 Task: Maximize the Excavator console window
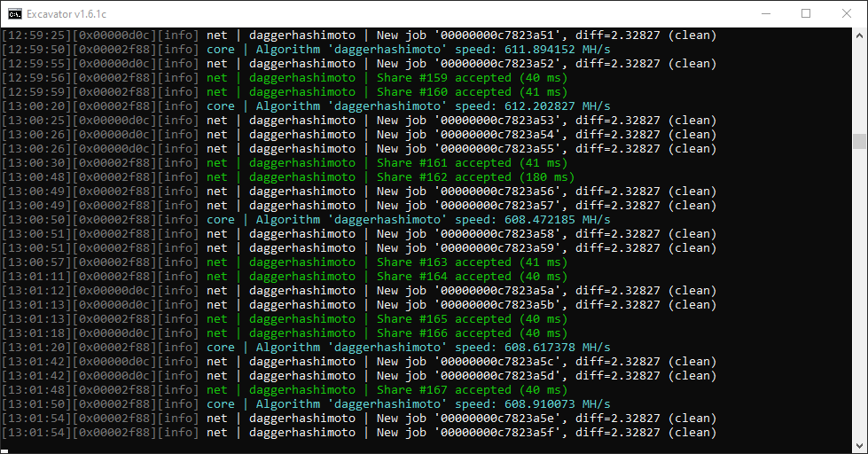(806, 14)
